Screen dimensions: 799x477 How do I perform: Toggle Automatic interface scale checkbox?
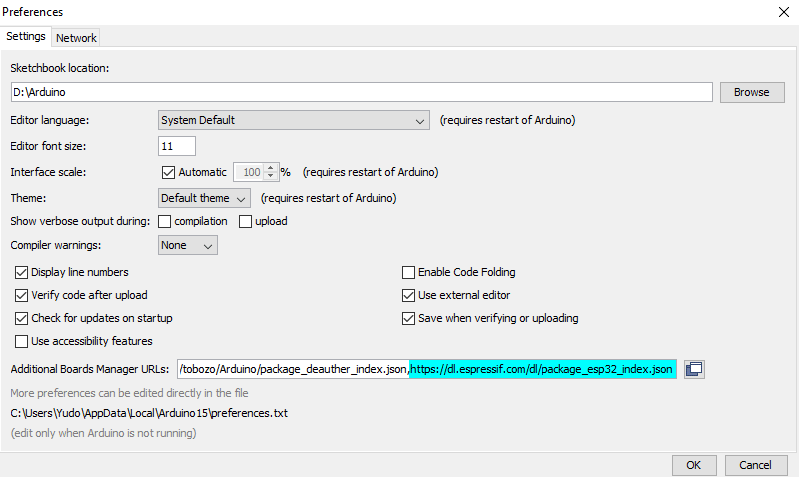click(x=168, y=172)
